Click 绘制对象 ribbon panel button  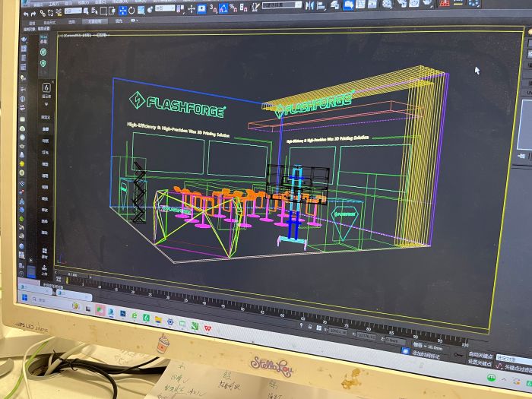tap(30, 29)
